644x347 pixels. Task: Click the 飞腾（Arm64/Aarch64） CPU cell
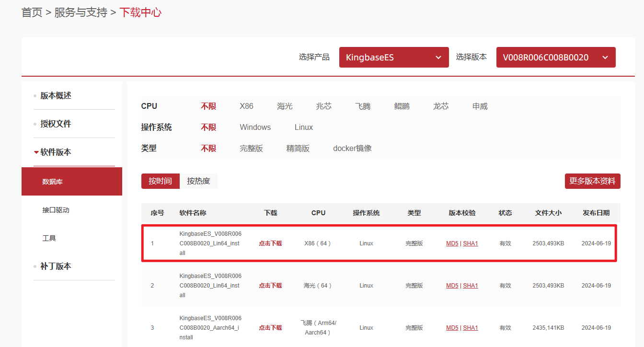coord(318,328)
